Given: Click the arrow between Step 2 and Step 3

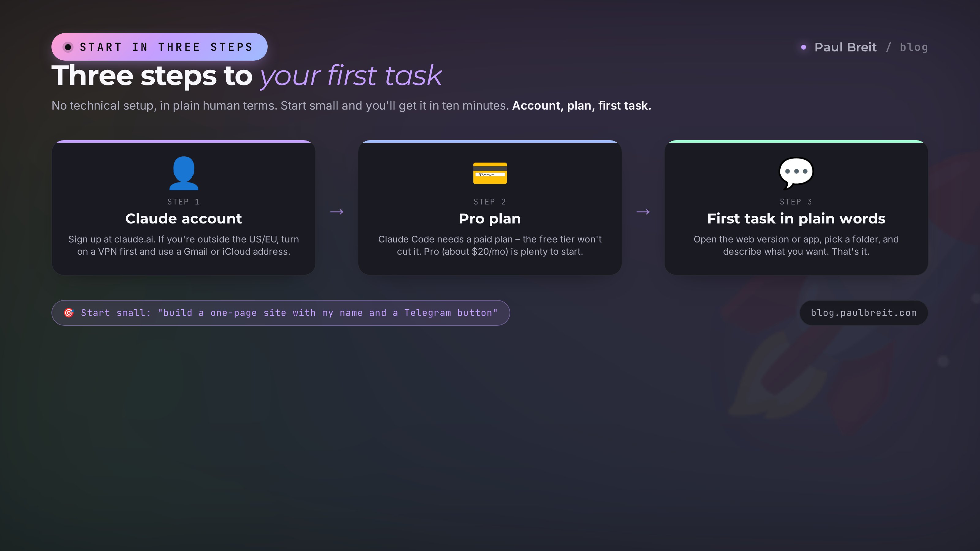Looking at the screenshot, I should pyautogui.click(x=643, y=212).
